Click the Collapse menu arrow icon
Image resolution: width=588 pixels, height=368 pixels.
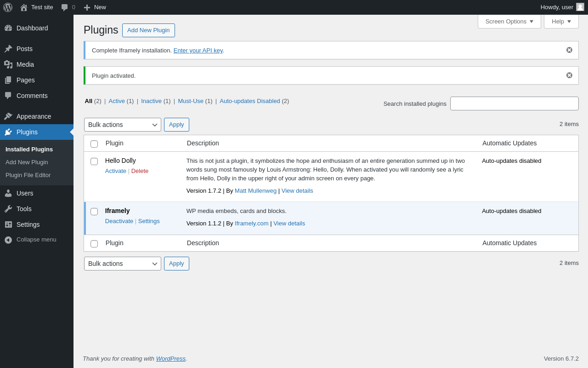coord(8,240)
